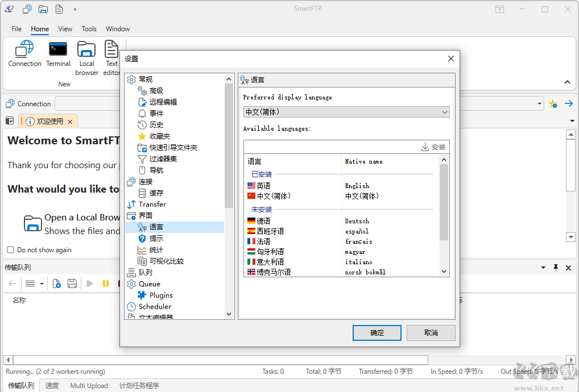The image size is (579, 392).
Task: Collapse the ribbon with the chevron
Action: (x=567, y=82)
